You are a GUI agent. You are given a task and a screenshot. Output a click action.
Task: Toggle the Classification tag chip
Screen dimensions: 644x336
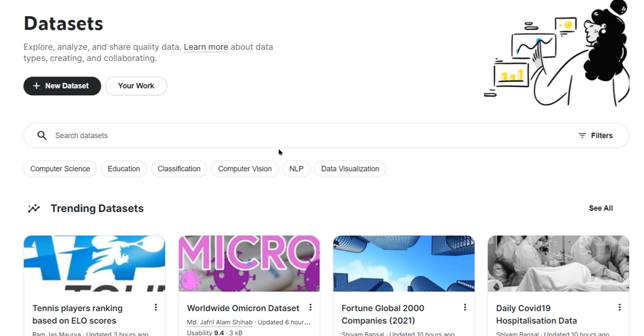pyautogui.click(x=179, y=169)
